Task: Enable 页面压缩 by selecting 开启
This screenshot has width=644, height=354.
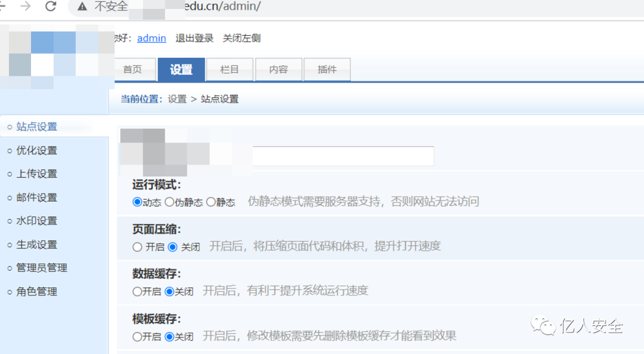Action: pos(137,246)
